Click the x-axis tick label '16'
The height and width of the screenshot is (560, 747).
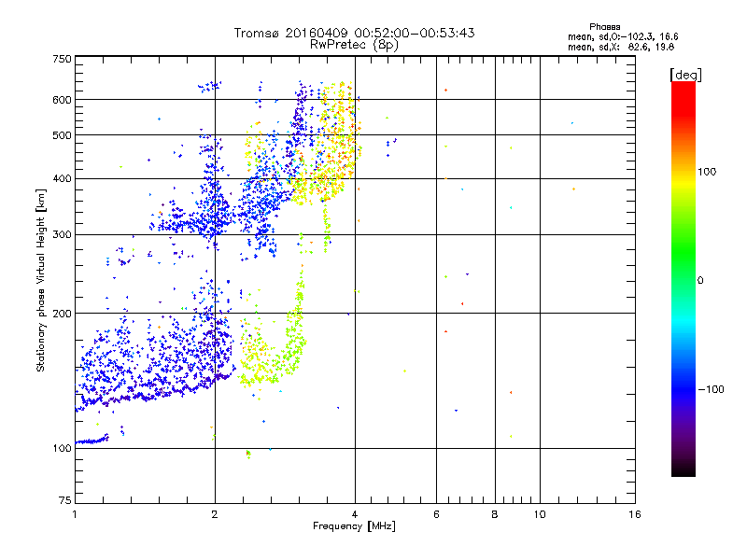click(635, 514)
